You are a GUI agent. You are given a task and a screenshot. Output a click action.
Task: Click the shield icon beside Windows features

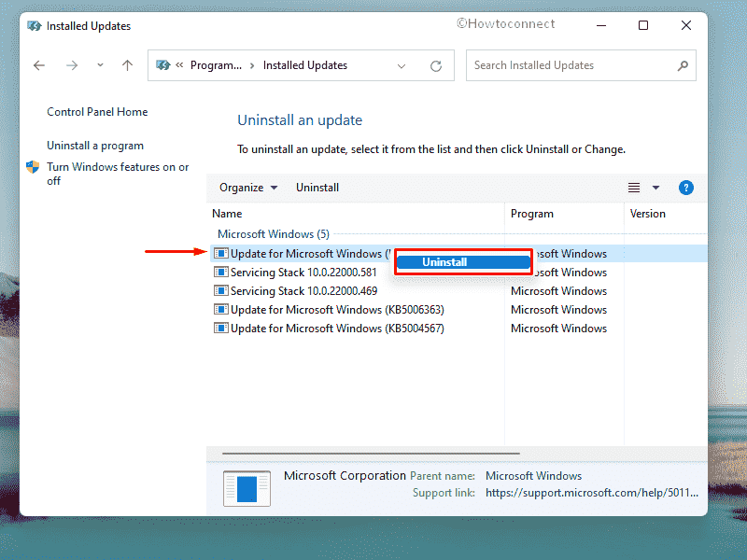coord(33,167)
